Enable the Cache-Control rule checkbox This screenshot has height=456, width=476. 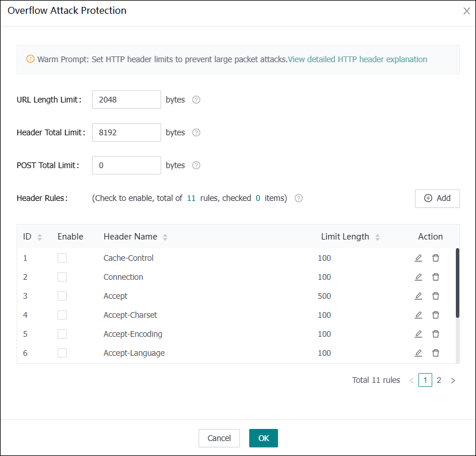coord(62,258)
